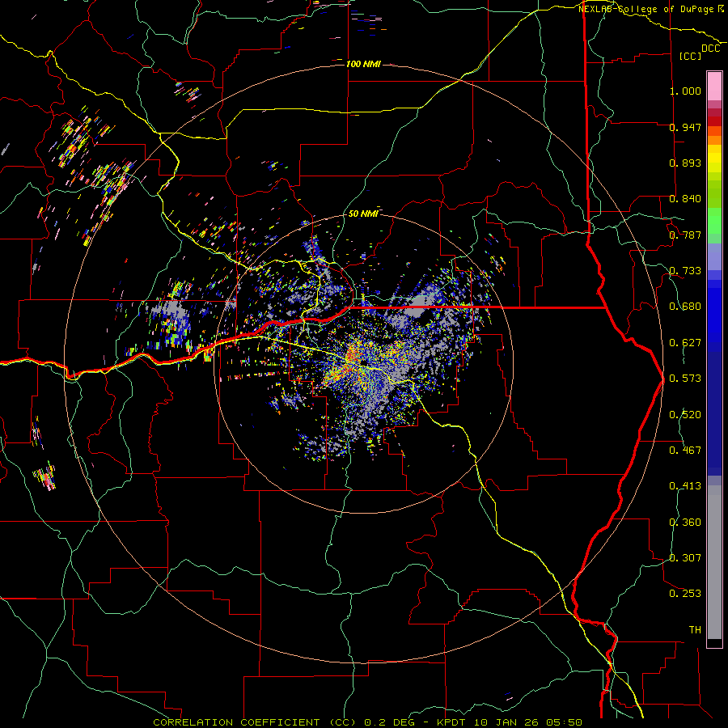Click the TH label on the legend
Image resolution: width=728 pixels, height=728 pixels.
coord(695,630)
